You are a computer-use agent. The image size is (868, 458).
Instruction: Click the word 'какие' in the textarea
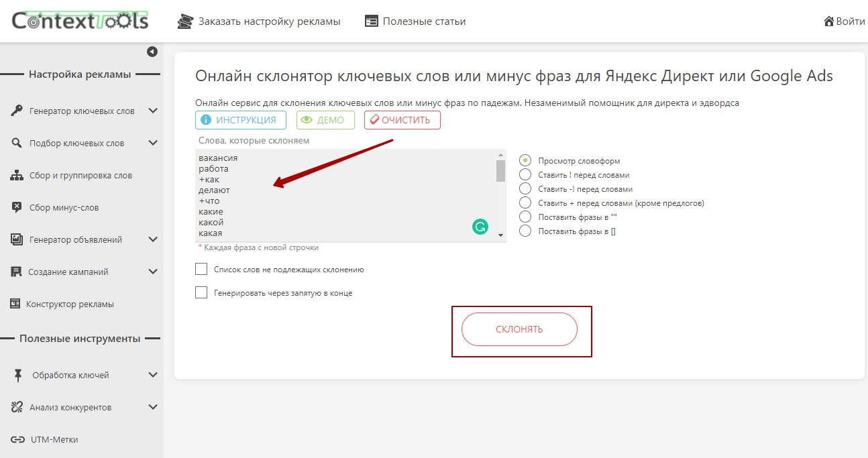pos(211,212)
